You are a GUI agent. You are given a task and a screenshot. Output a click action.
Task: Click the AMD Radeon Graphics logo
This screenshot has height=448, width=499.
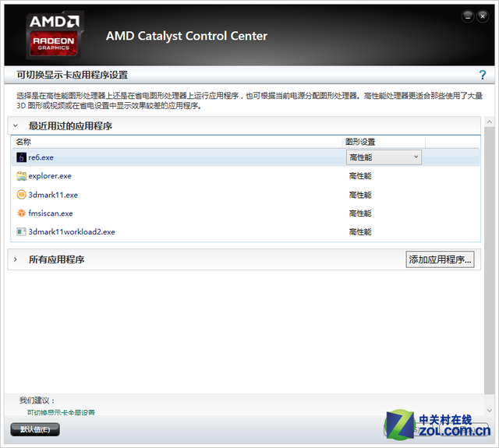coord(55,35)
